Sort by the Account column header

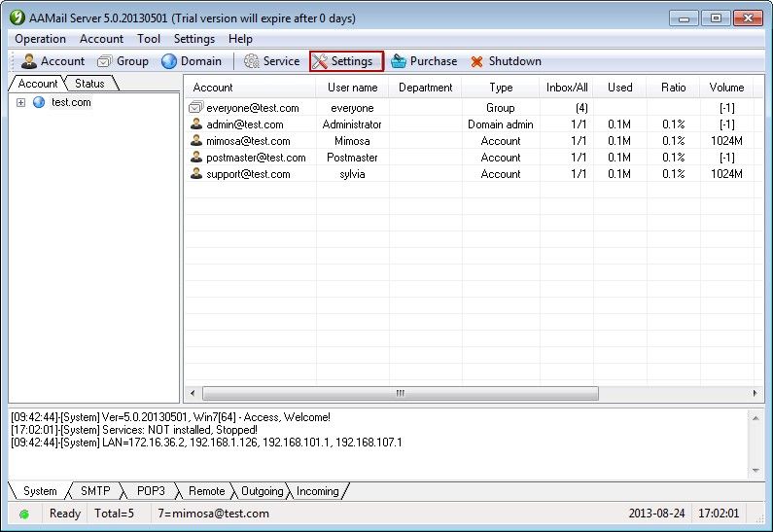click(250, 88)
